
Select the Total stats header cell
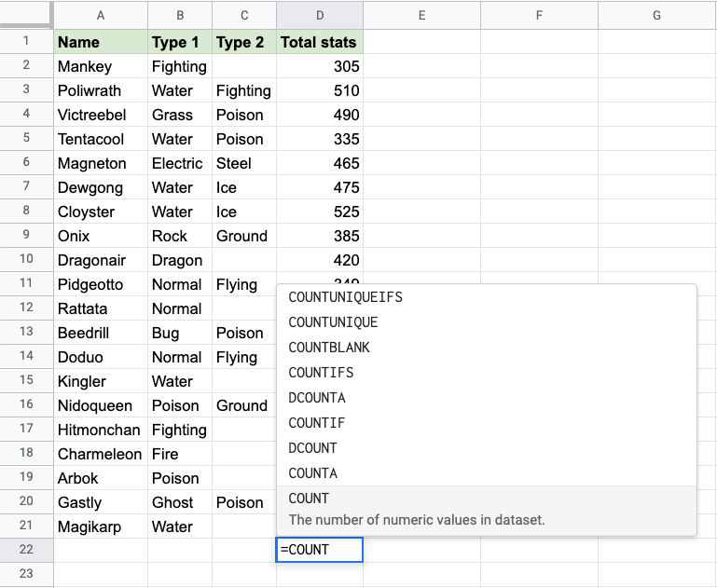tap(320, 42)
